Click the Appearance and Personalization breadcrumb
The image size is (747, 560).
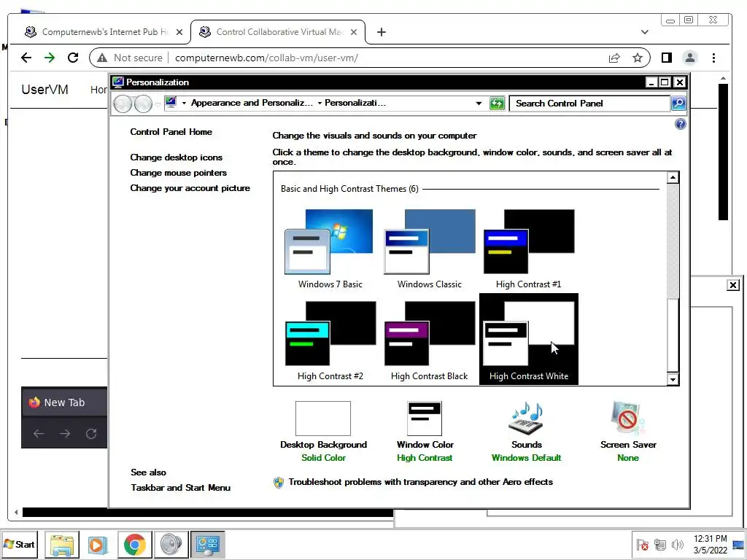[252, 103]
